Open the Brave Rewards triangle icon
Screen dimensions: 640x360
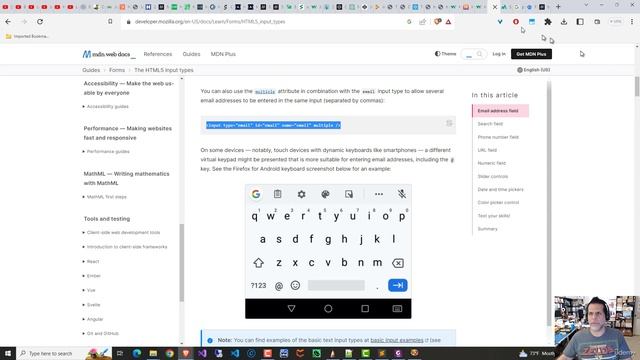[448, 22]
